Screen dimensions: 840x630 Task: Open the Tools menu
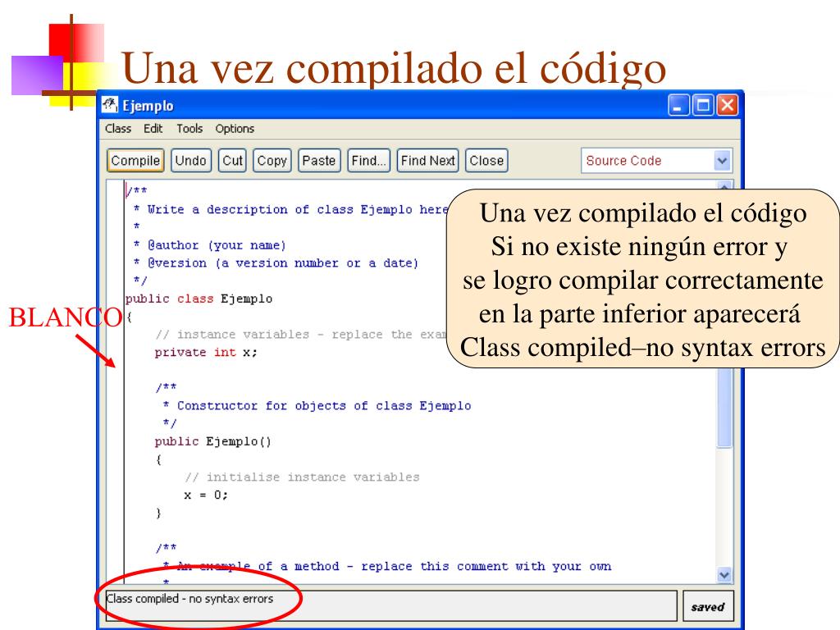189,129
